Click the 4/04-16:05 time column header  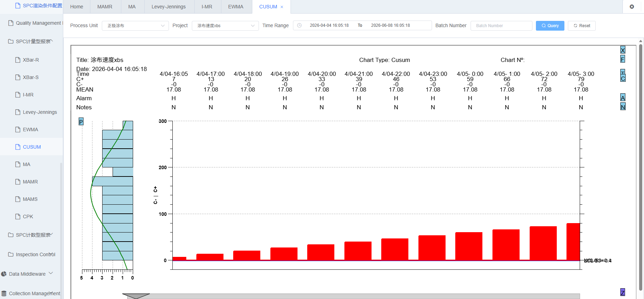pyautogui.click(x=174, y=74)
